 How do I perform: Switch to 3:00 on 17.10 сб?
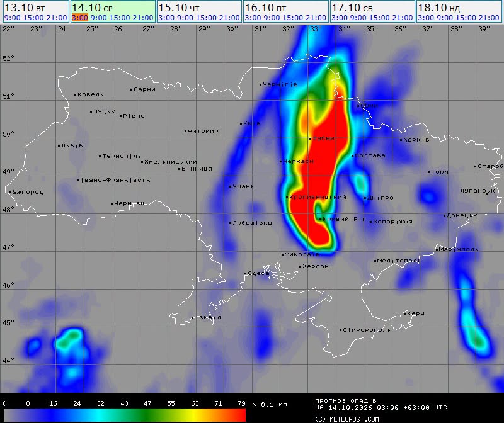point(339,18)
